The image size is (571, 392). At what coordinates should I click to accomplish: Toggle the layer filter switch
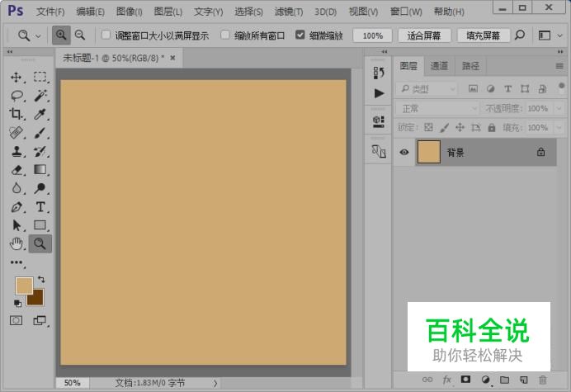tap(561, 88)
